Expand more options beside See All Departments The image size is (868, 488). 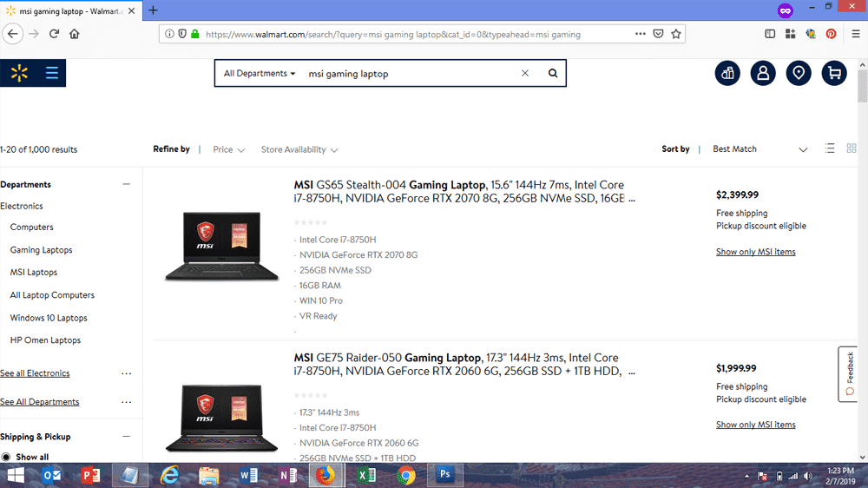[x=126, y=402]
